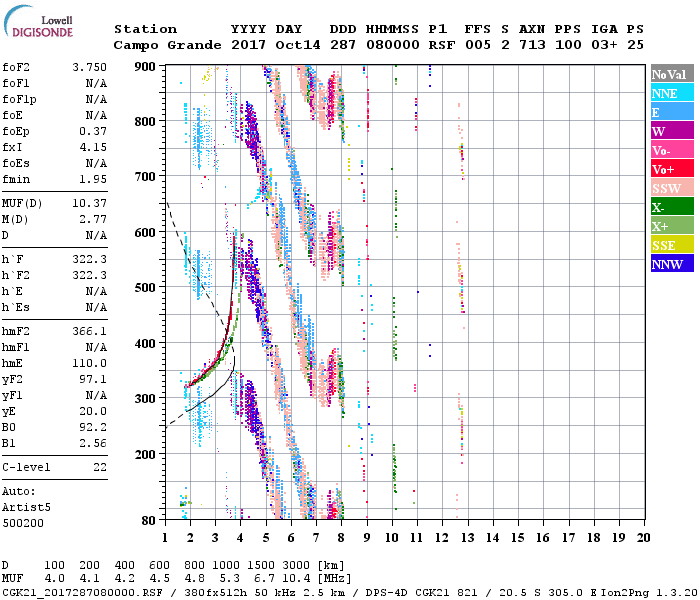The width and height of the screenshot is (700, 600).
Task: Select the SSE yellow legend swatch
Action: pyautogui.click(x=672, y=245)
